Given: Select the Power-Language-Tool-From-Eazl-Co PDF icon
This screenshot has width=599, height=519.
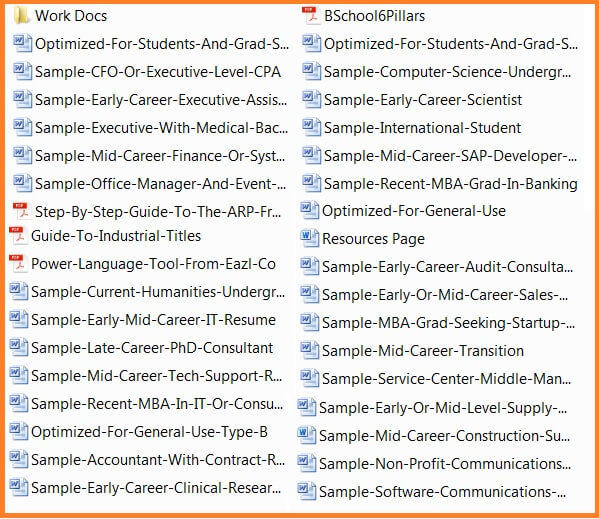Looking at the screenshot, I should tap(18, 264).
